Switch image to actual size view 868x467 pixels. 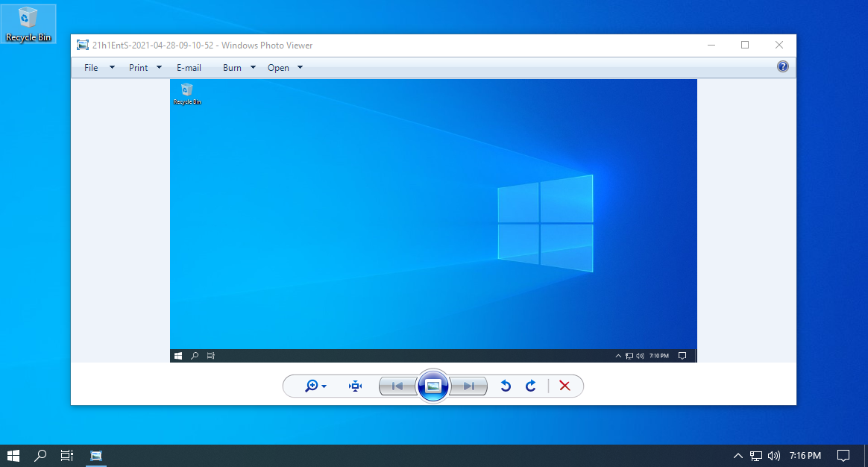(356, 386)
